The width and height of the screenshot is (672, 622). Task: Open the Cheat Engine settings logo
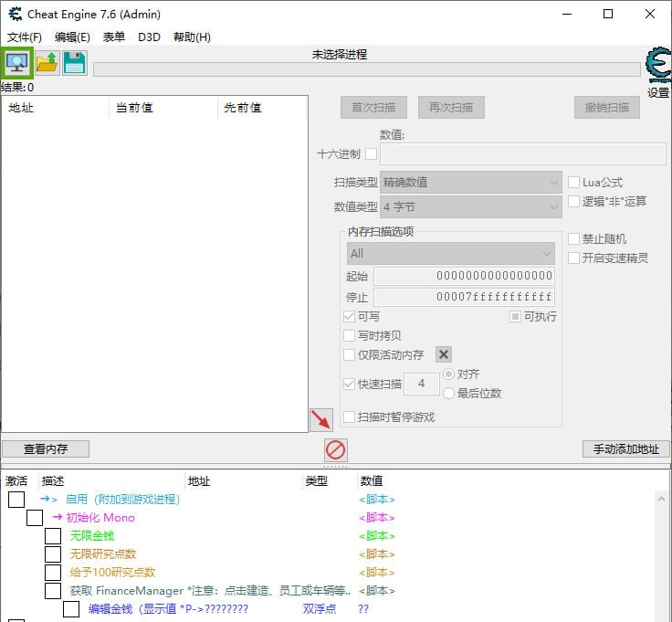[658, 65]
